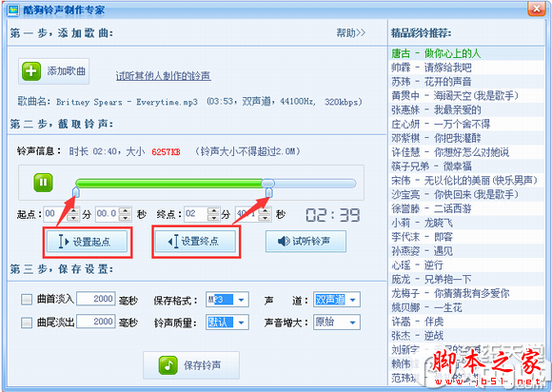Click the 起点 minutes input field
Viewport: 552px width, 392px height.
click(x=56, y=214)
